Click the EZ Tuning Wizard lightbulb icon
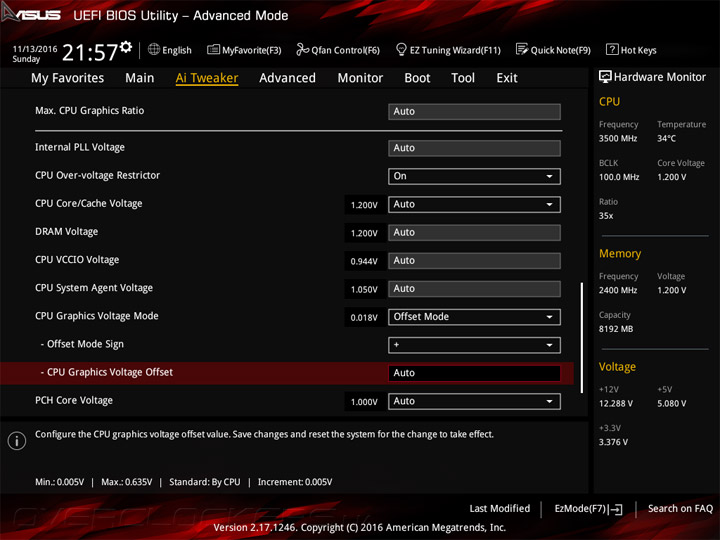 click(401, 49)
